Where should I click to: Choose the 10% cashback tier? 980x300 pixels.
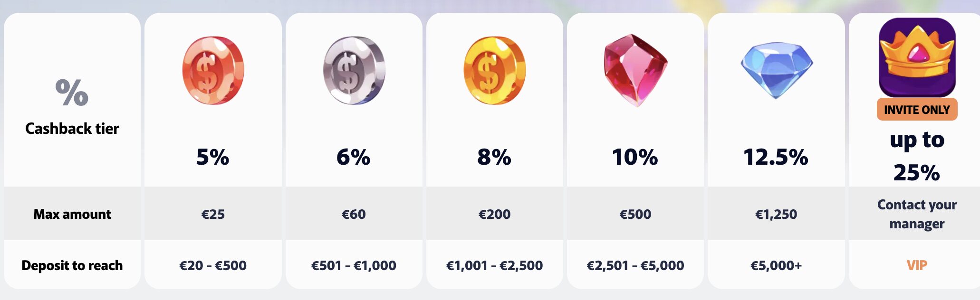coord(635,157)
